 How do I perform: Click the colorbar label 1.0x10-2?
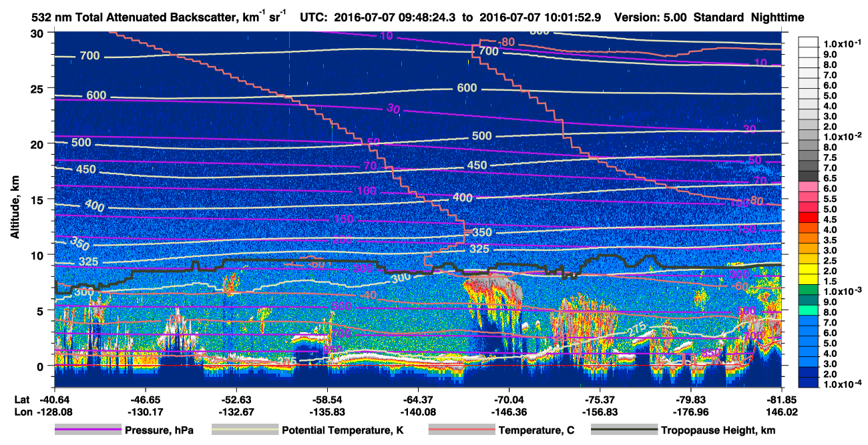(841, 136)
